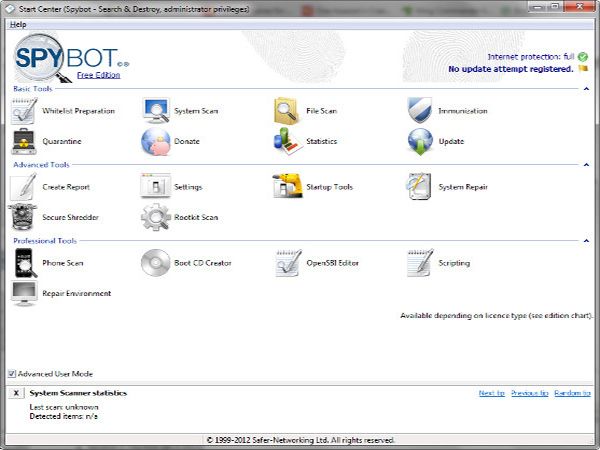The width and height of the screenshot is (600, 450).
Task: Open File Scan folder icon
Action: 286,111
